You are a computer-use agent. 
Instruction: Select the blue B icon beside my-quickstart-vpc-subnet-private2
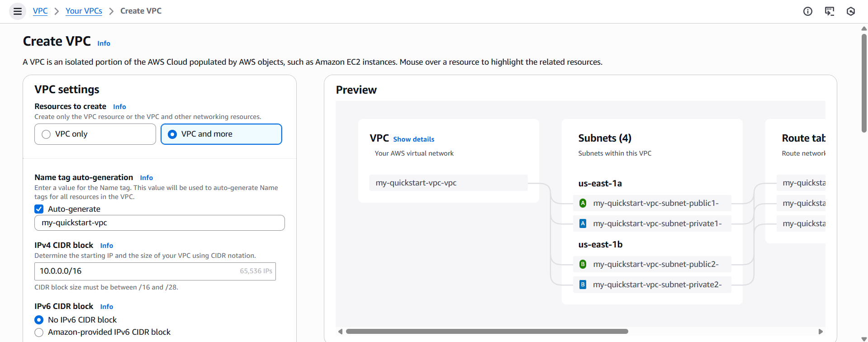[x=583, y=284]
